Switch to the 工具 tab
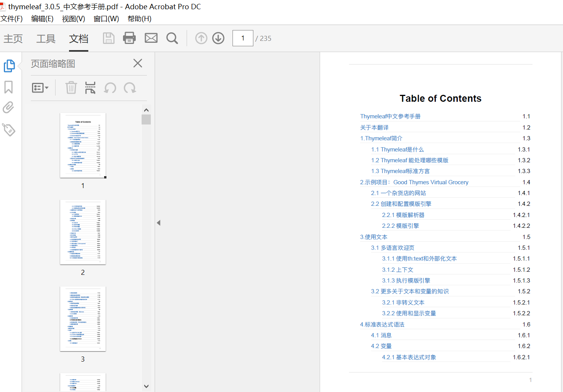The width and height of the screenshot is (563, 392). point(46,39)
